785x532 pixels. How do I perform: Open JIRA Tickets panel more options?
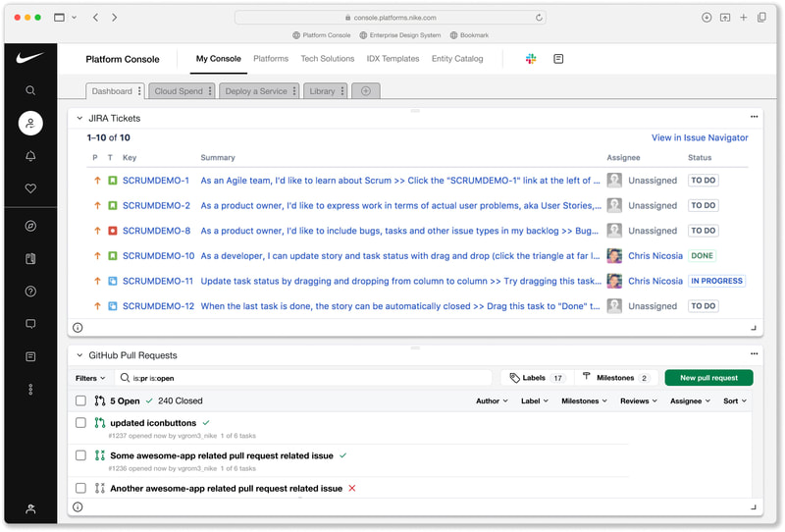[754, 117]
